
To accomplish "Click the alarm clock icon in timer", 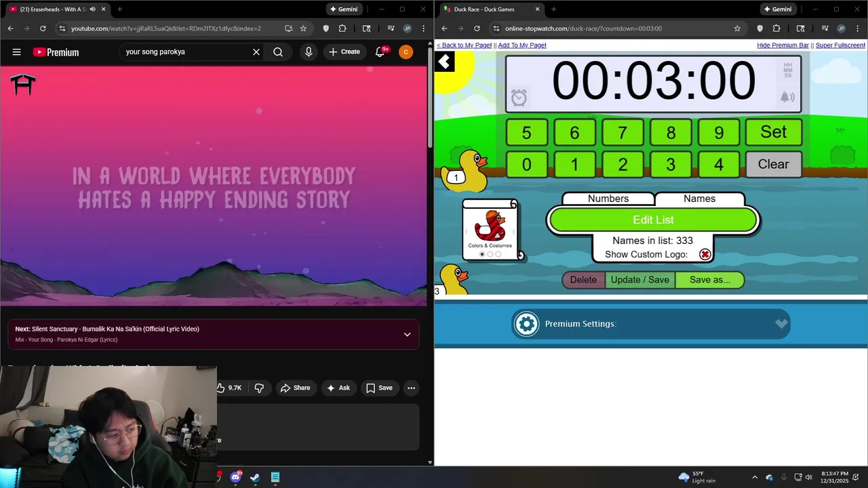I will click(519, 98).
